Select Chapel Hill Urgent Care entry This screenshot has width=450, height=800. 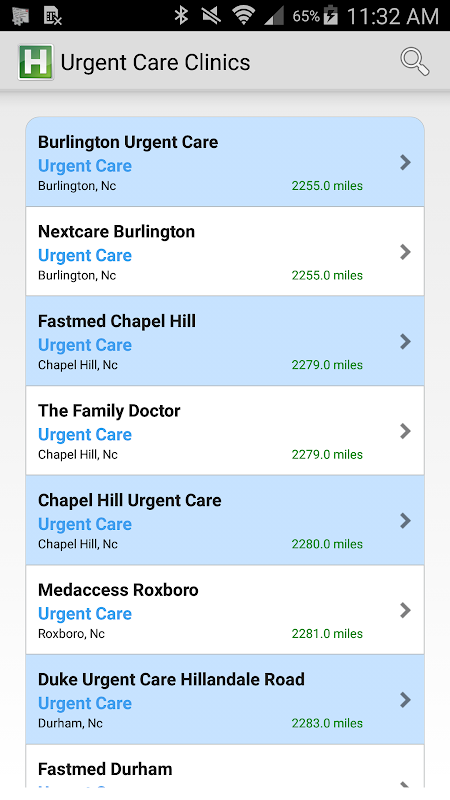click(225, 520)
